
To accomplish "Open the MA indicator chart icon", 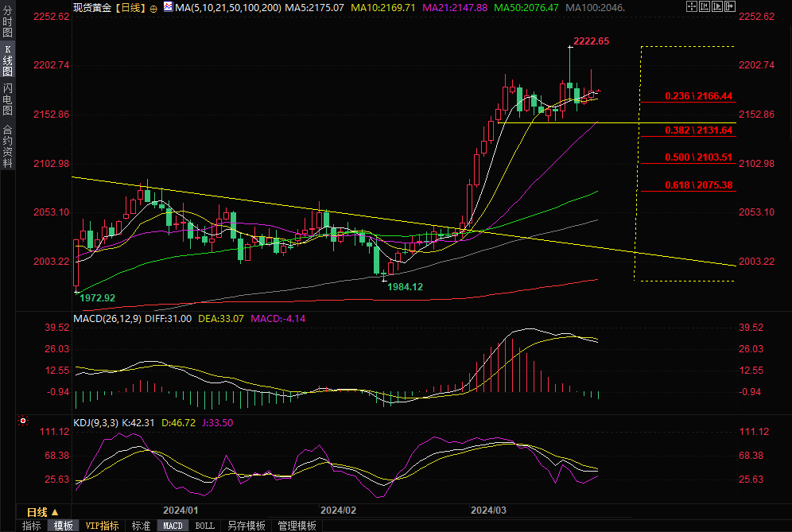I will (x=168, y=6).
